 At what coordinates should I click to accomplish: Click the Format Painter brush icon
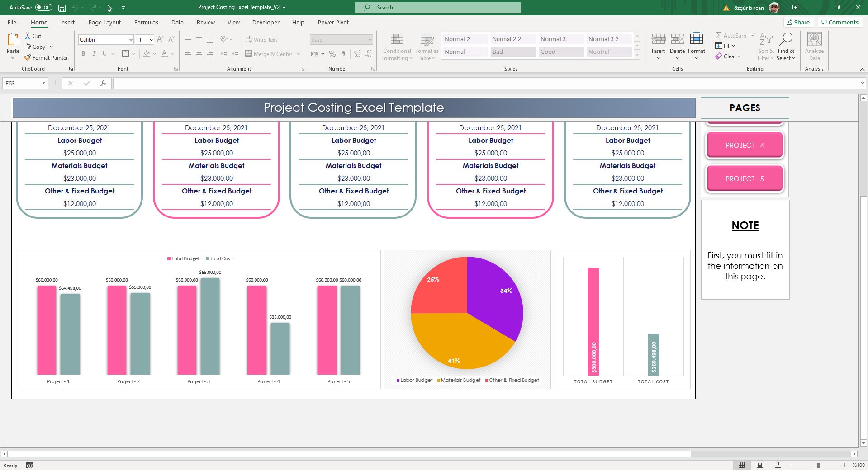28,57
